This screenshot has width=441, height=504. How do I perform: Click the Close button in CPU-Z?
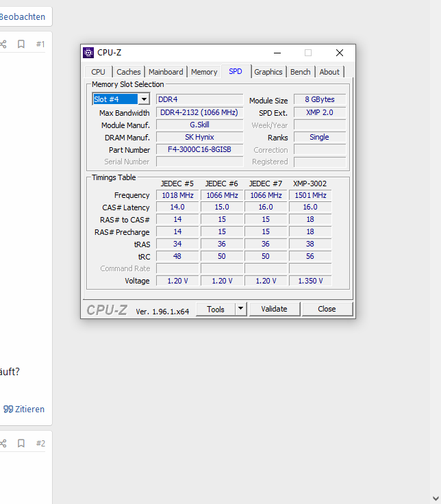pyautogui.click(x=327, y=309)
